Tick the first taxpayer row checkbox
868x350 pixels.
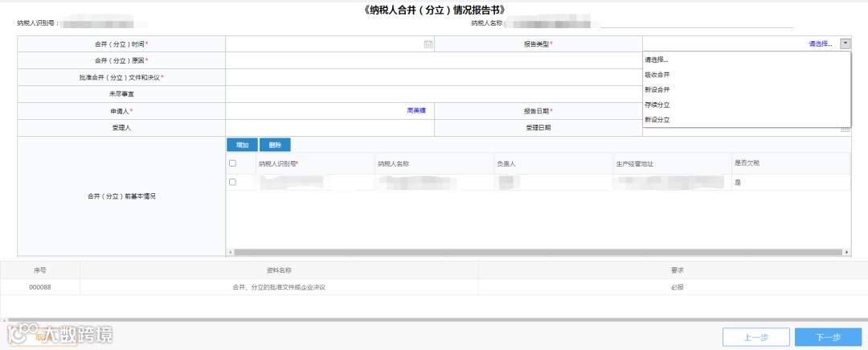click(x=232, y=182)
